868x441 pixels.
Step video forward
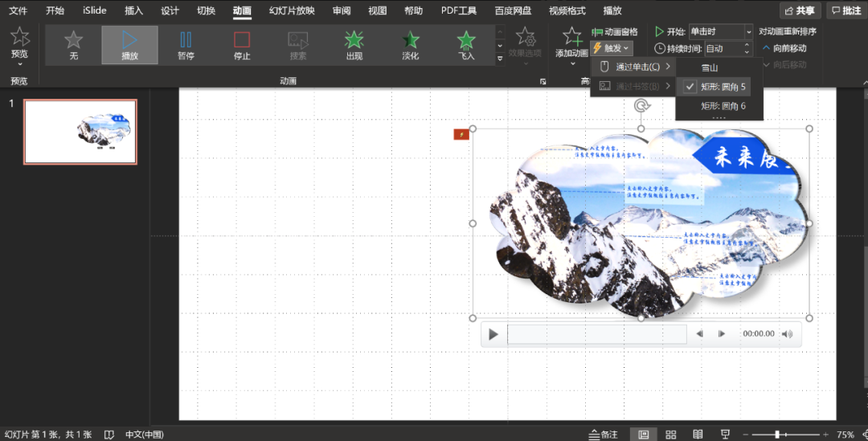coord(721,333)
